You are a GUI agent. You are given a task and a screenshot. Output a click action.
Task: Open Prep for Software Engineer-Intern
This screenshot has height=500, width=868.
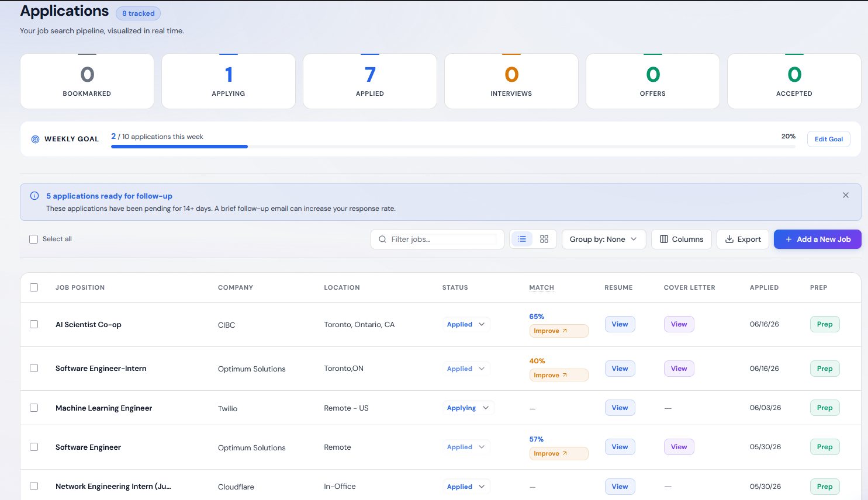pyautogui.click(x=825, y=369)
